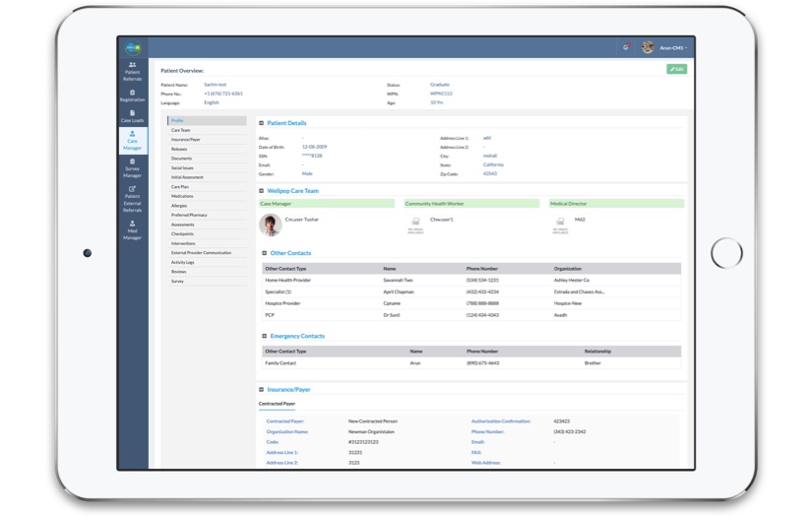This screenshot has height=517, width=812.
Task: Collapse the Wellpop Care Team section
Action: [262, 191]
